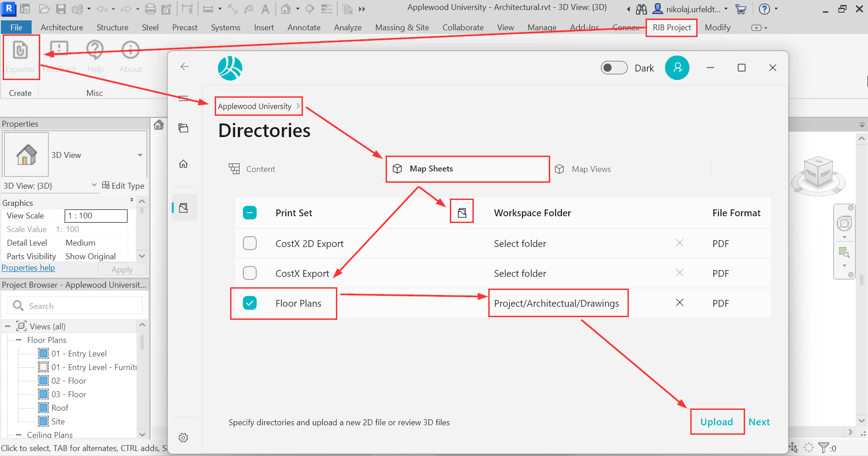868x456 pixels.
Task: Check the CostX Export checkbox
Action: coord(250,273)
